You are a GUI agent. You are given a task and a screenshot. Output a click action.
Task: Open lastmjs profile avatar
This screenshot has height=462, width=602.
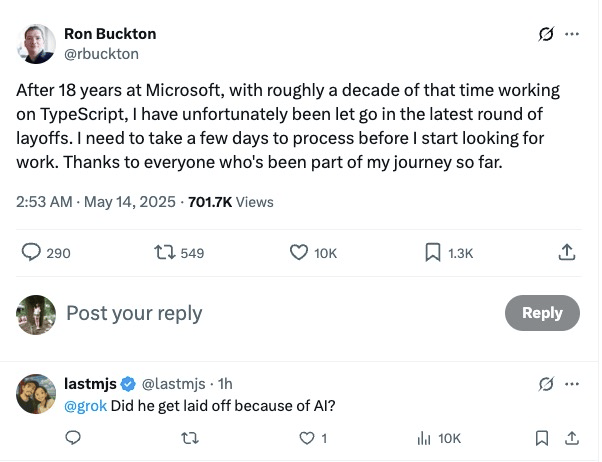(36, 395)
